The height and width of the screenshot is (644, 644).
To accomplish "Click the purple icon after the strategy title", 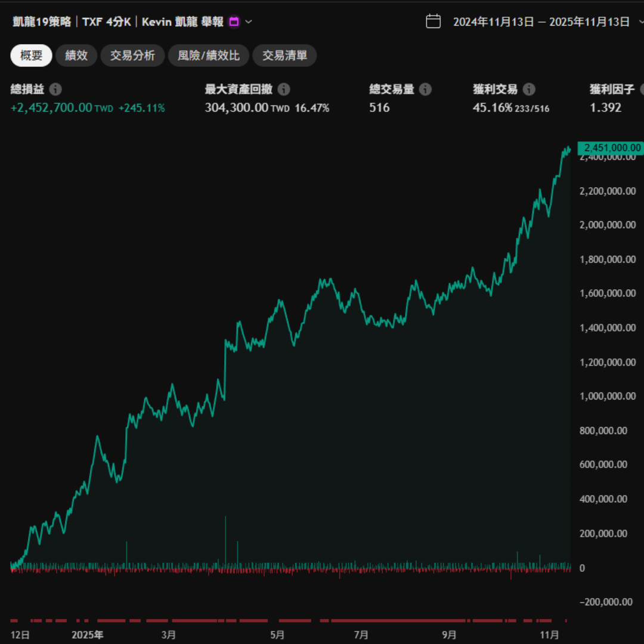I will tap(234, 22).
